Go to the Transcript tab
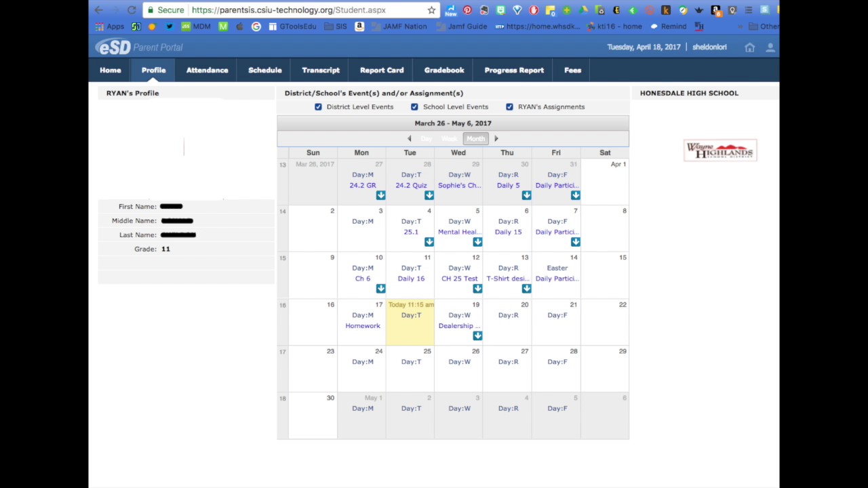 tap(321, 70)
